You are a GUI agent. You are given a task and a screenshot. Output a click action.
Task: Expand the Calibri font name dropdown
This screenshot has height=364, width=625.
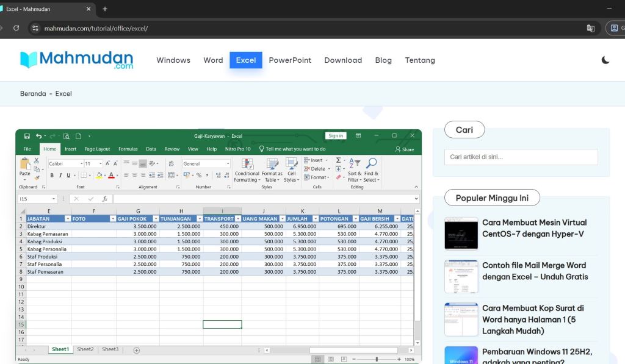coord(81,163)
